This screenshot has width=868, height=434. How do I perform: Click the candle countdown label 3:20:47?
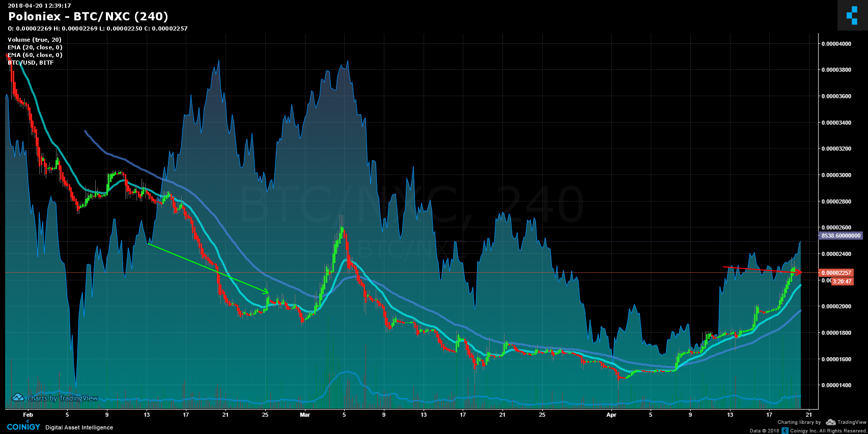(x=842, y=281)
